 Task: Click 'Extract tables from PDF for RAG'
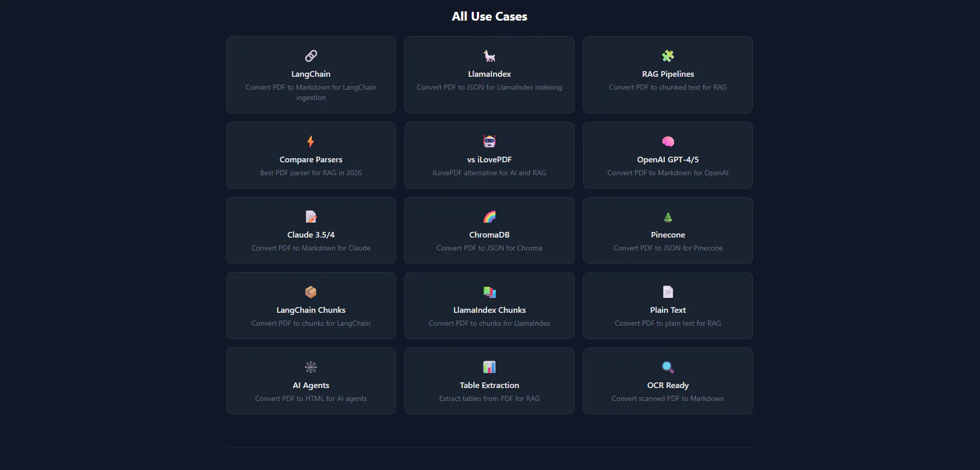click(x=489, y=399)
